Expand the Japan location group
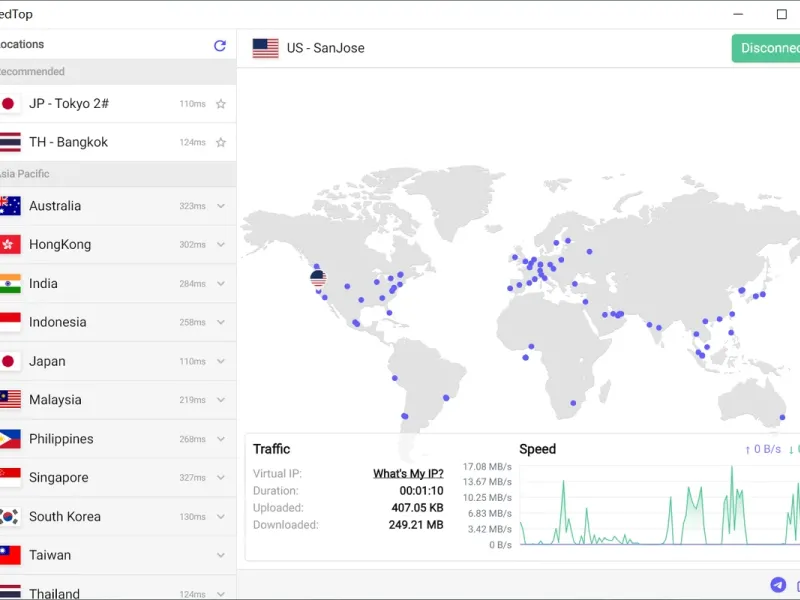 221,361
